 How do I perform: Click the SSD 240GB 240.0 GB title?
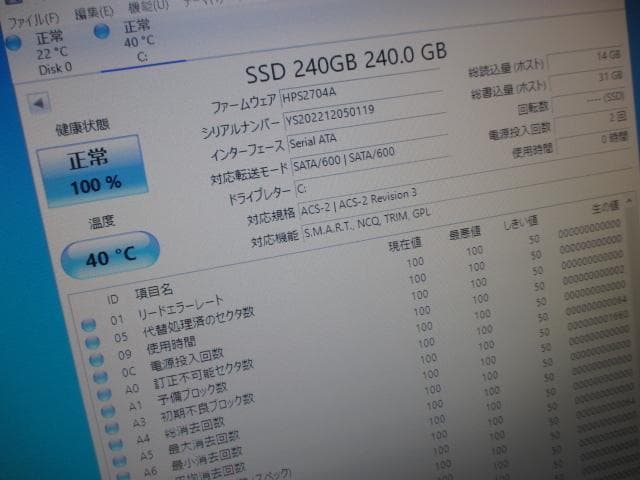(346, 63)
